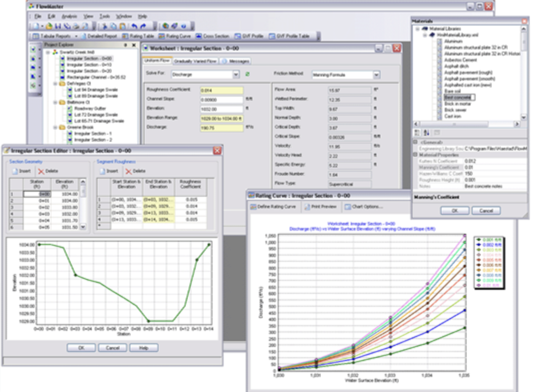The width and height of the screenshot is (533, 392).
Task: Collapse the DelVegas Ct folder in the tree
Action: click(x=55, y=83)
